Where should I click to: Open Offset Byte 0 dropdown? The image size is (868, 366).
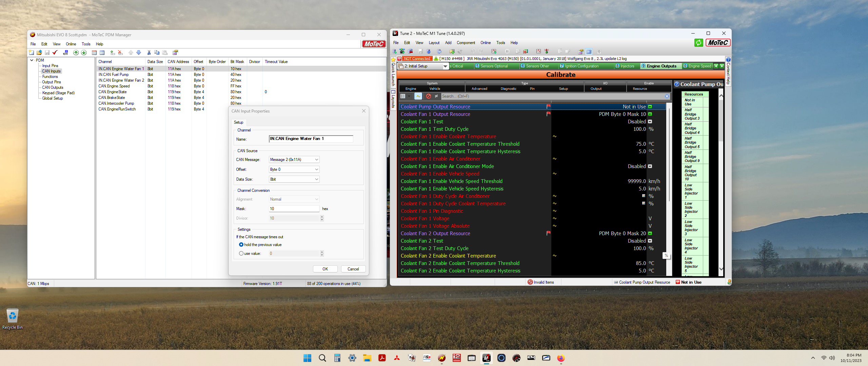pos(294,169)
